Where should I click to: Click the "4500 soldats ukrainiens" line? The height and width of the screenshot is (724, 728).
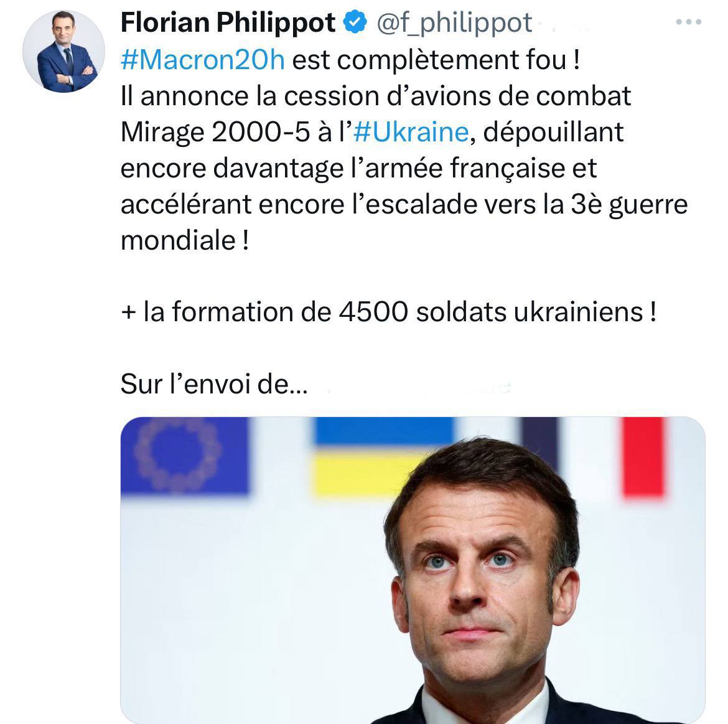[x=497, y=313]
